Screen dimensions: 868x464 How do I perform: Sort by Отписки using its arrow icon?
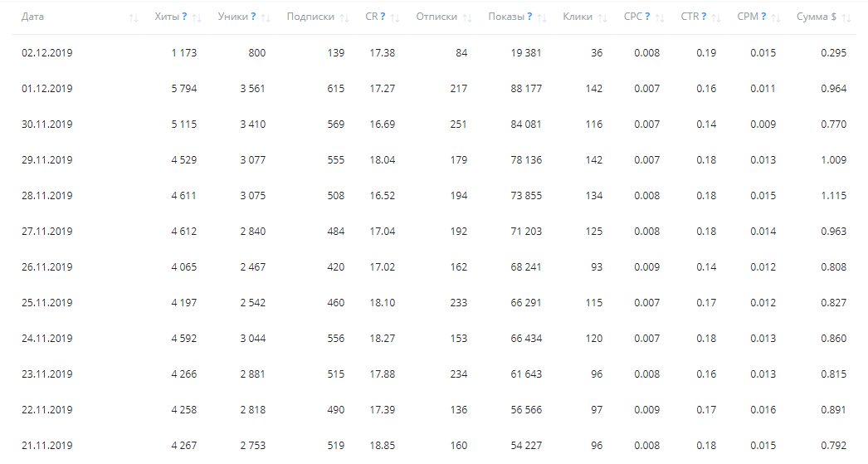[467, 17]
